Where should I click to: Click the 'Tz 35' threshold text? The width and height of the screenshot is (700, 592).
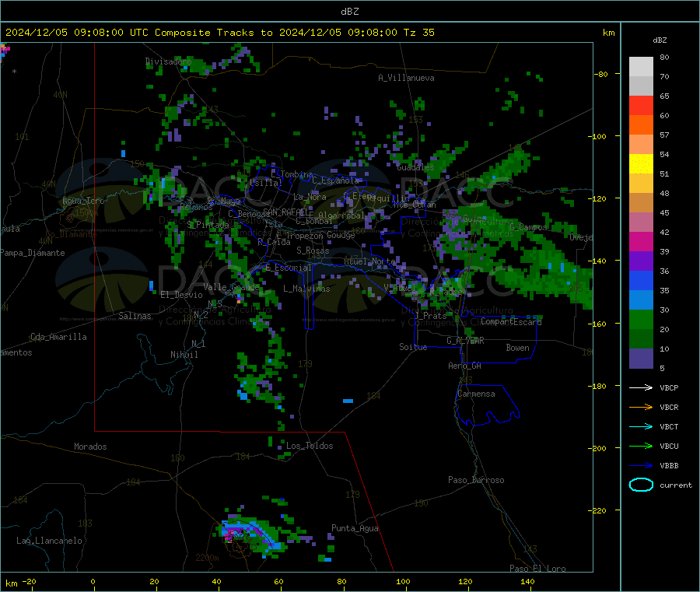[x=418, y=33]
